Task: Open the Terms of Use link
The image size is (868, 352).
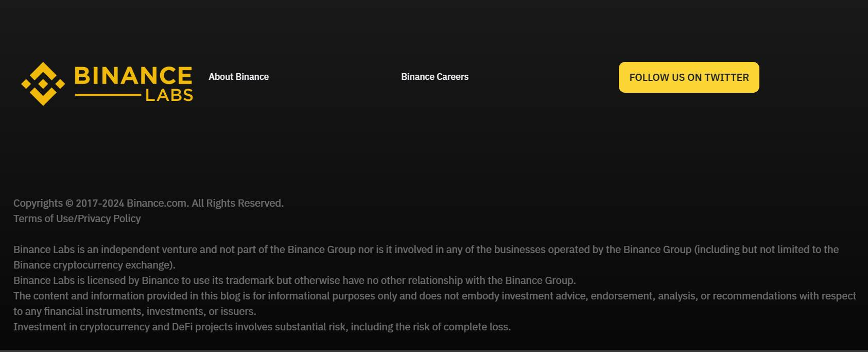Action: pos(44,219)
